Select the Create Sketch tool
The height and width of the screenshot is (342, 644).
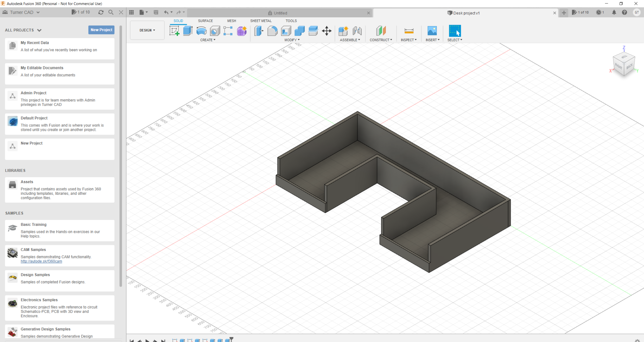point(174,31)
